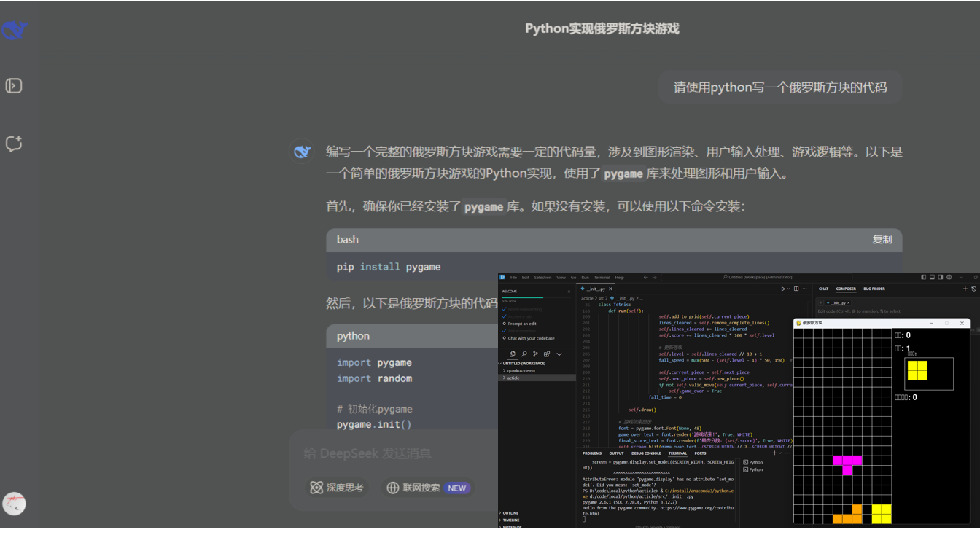Click the Edit code composer input field

(x=859, y=311)
